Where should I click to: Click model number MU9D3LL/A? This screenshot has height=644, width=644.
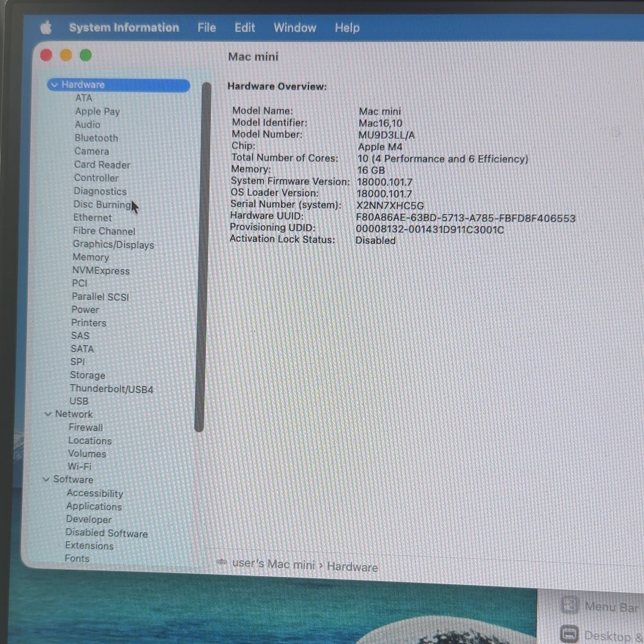point(386,135)
